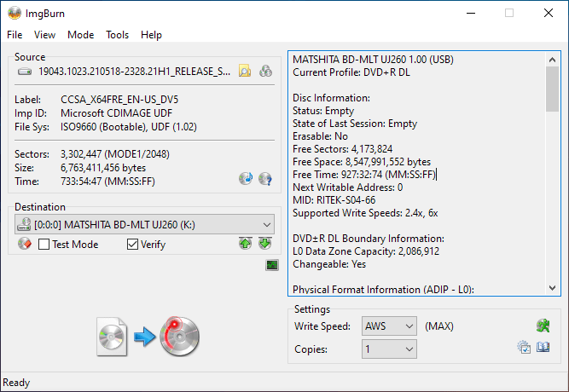The width and height of the screenshot is (569, 392).
Task: Click 'Free Space: 8,547,991,552 bytes' line
Action: [x=362, y=162]
